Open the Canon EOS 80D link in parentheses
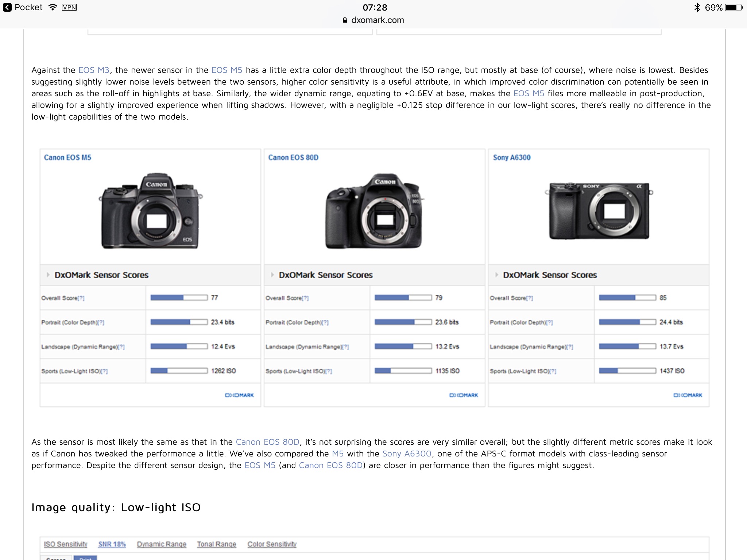Viewport: 747px width, 560px height. pyautogui.click(x=331, y=465)
